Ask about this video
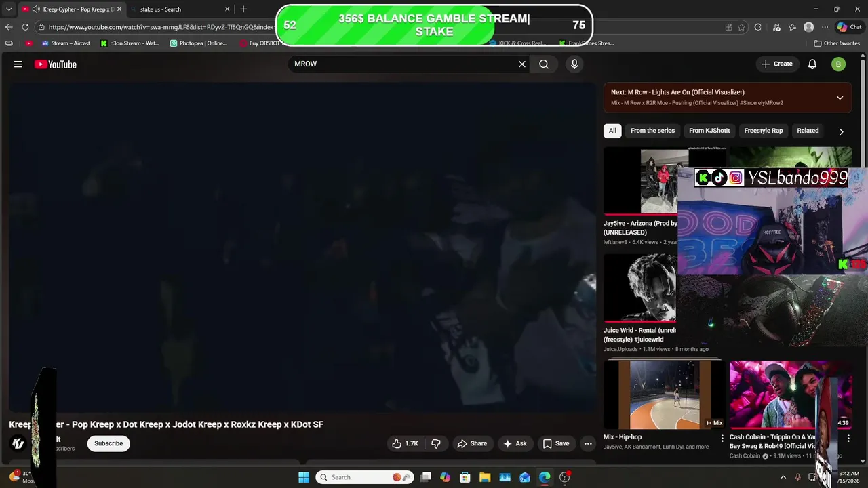868x488 pixels. [515, 443]
